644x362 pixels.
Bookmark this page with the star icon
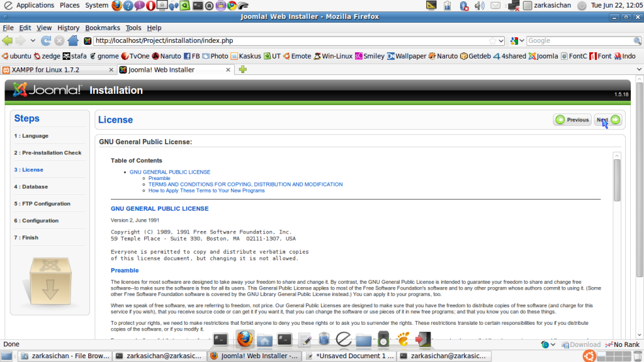click(492, 41)
